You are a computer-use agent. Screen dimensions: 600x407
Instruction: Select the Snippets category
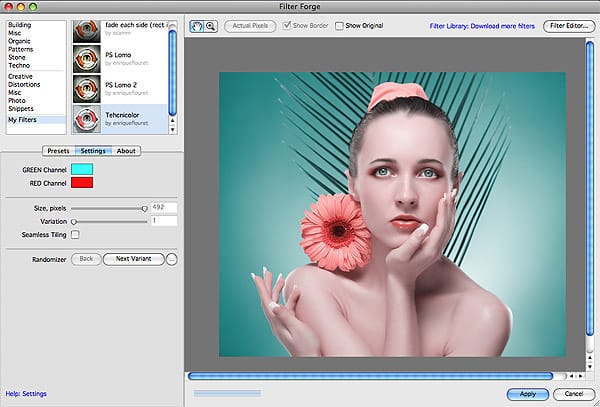pyautogui.click(x=21, y=109)
